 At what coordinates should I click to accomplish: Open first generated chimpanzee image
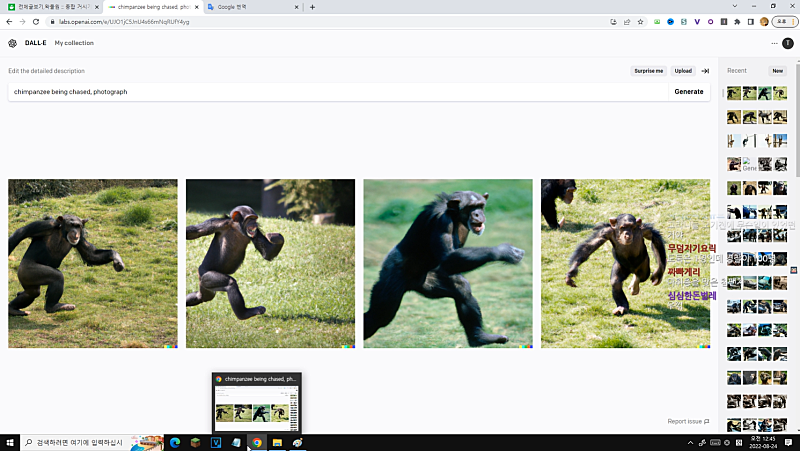[x=93, y=263]
